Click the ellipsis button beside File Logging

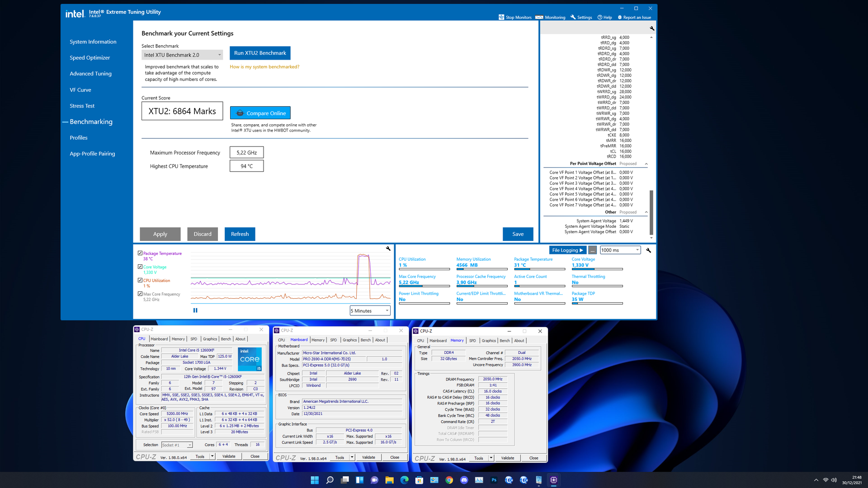coord(593,250)
